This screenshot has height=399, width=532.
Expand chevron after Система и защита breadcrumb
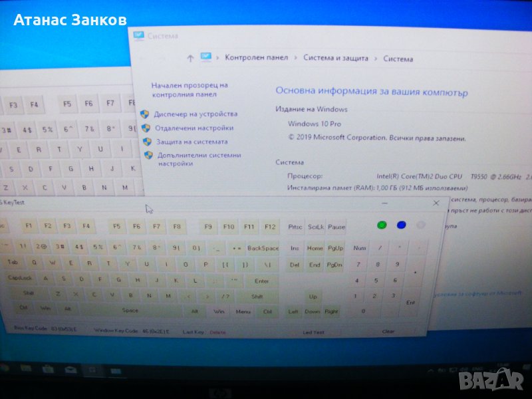[376, 59]
